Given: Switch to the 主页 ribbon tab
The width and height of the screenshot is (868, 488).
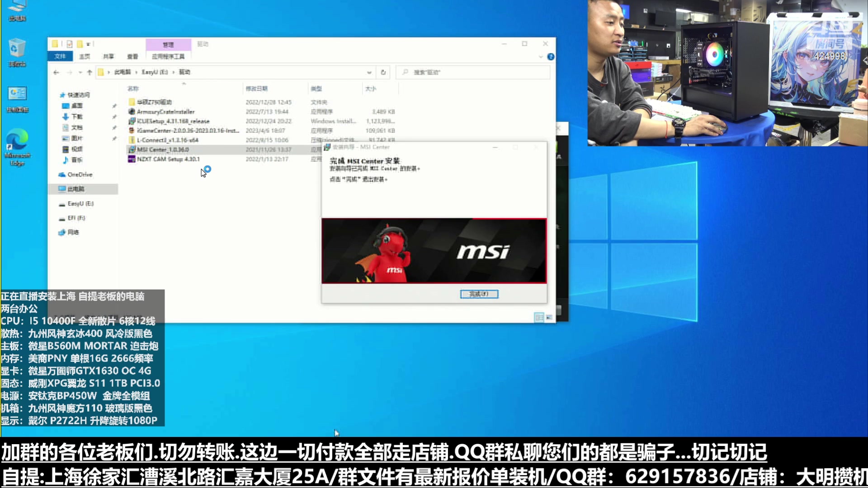Looking at the screenshot, I should 85,56.
